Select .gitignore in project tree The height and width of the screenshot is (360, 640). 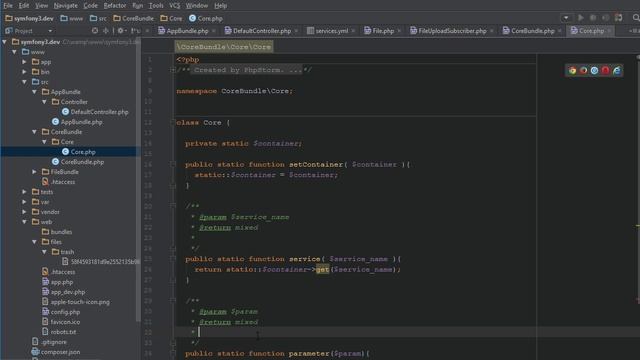(53, 342)
